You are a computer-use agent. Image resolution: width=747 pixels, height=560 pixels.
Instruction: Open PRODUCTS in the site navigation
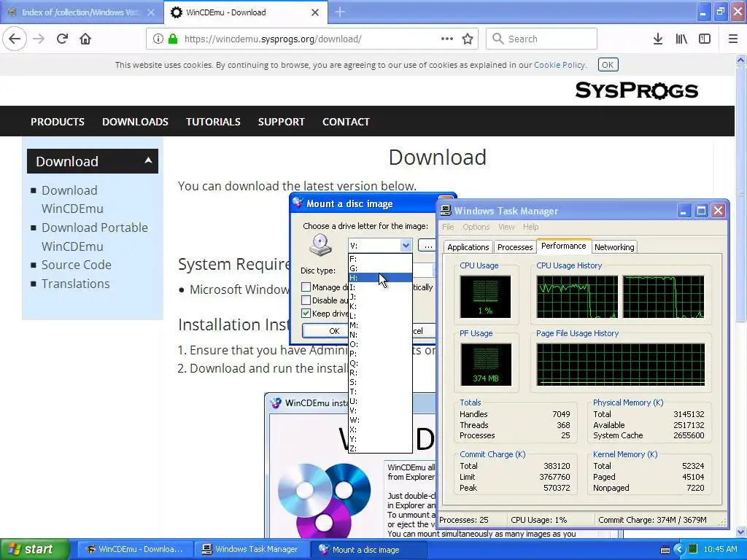click(x=58, y=122)
